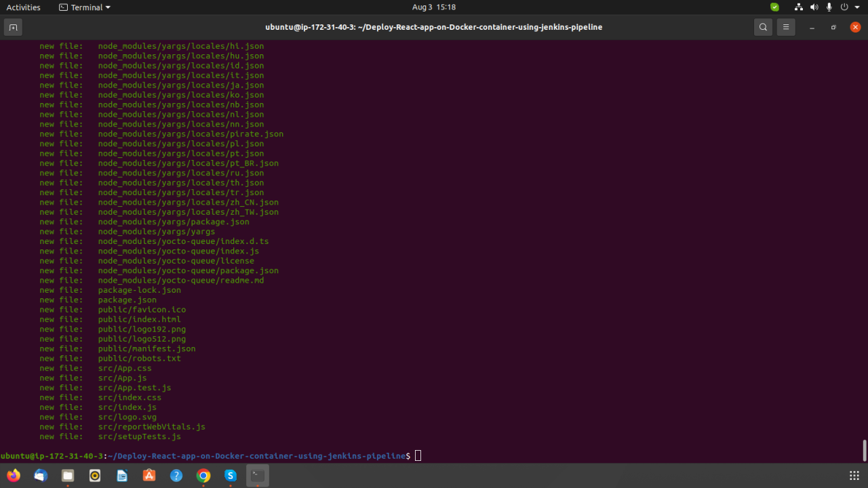This screenshot has width=868, height=488.
Task: Launch Firefox from the dock
Action: [x=14, y=476]
